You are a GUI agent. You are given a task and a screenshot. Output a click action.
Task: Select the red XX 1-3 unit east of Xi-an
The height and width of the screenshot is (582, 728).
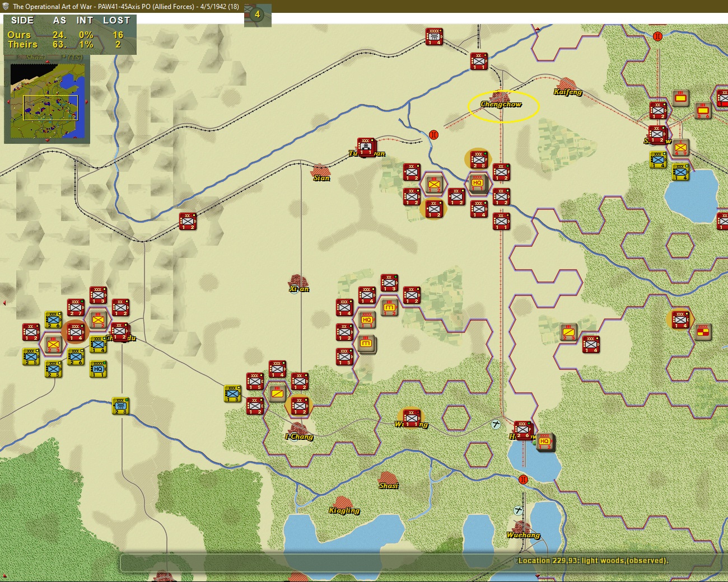(389, 283)
